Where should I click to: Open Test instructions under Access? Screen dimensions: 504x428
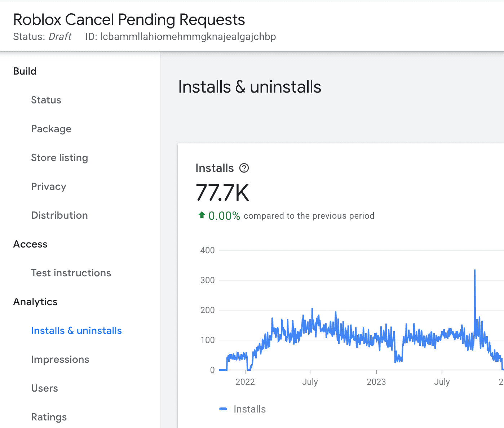(71, 273)
